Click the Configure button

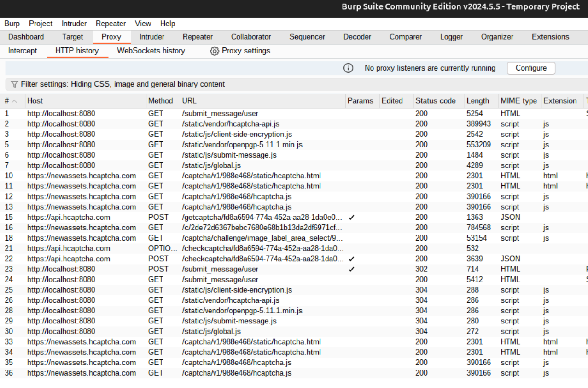click(531, 68)
